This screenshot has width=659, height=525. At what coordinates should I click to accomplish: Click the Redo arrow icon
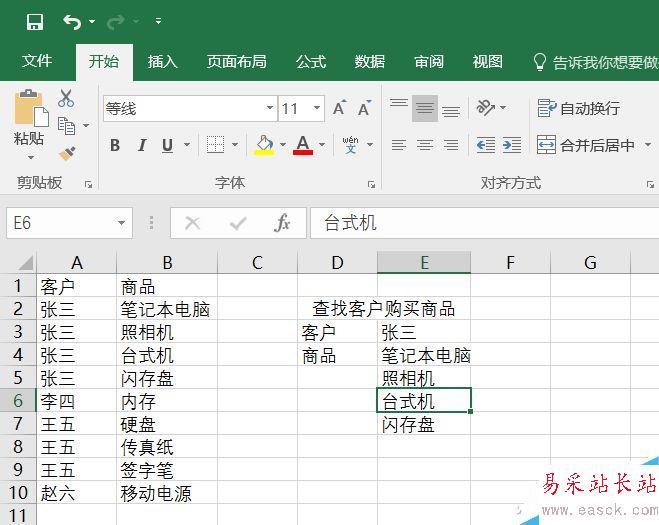click(116, 21)
